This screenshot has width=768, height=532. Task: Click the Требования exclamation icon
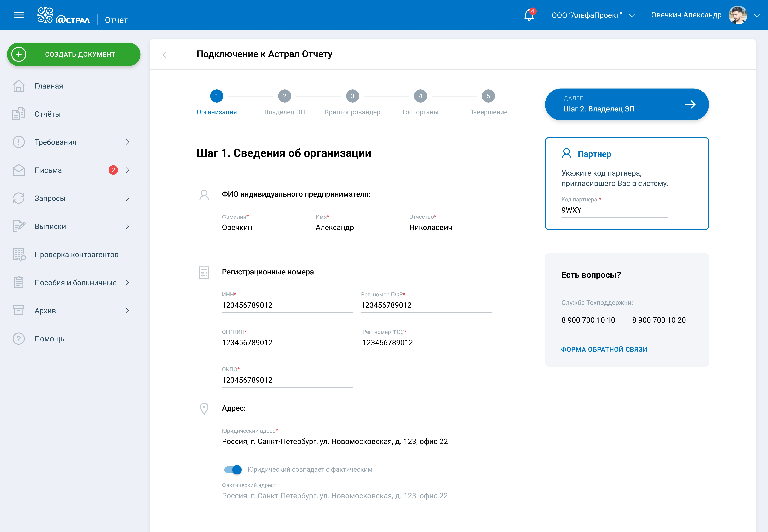pos(19,142)
